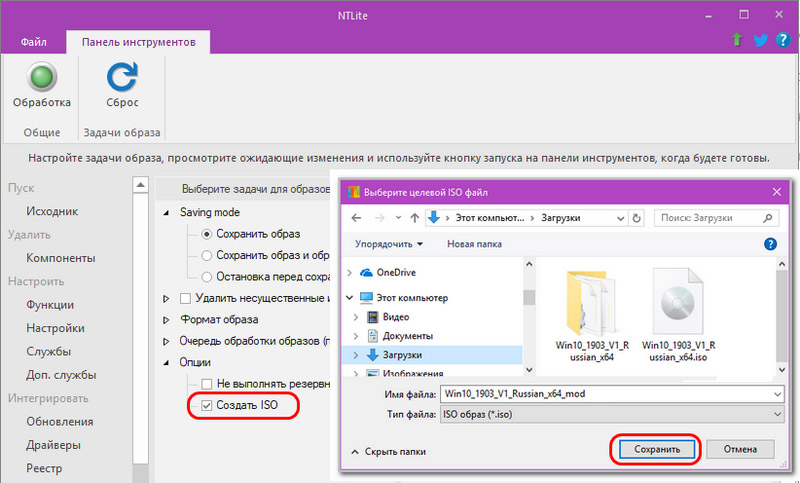Expand the Видео tree node
The width and height of the screenshot is (800, 483).
[x=356, y=317]
